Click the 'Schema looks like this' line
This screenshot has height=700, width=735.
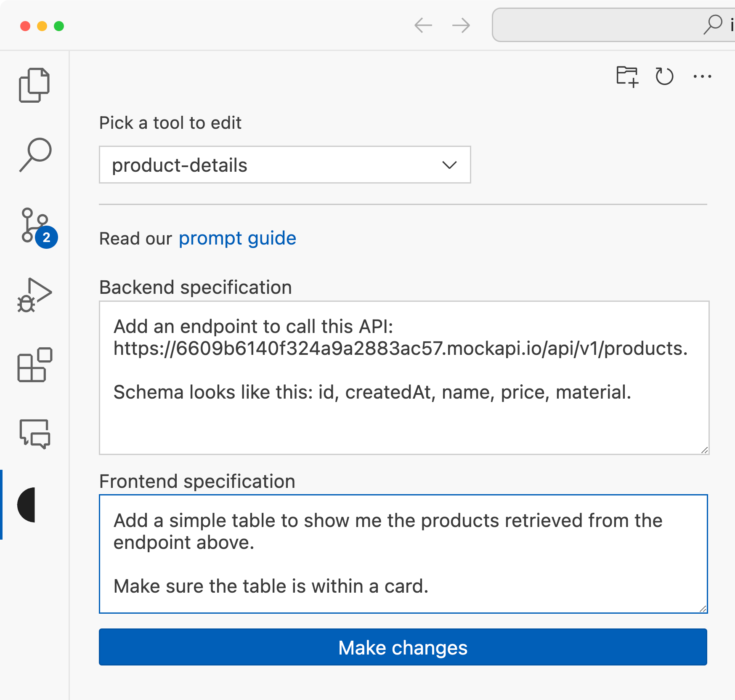pos(372,392)
